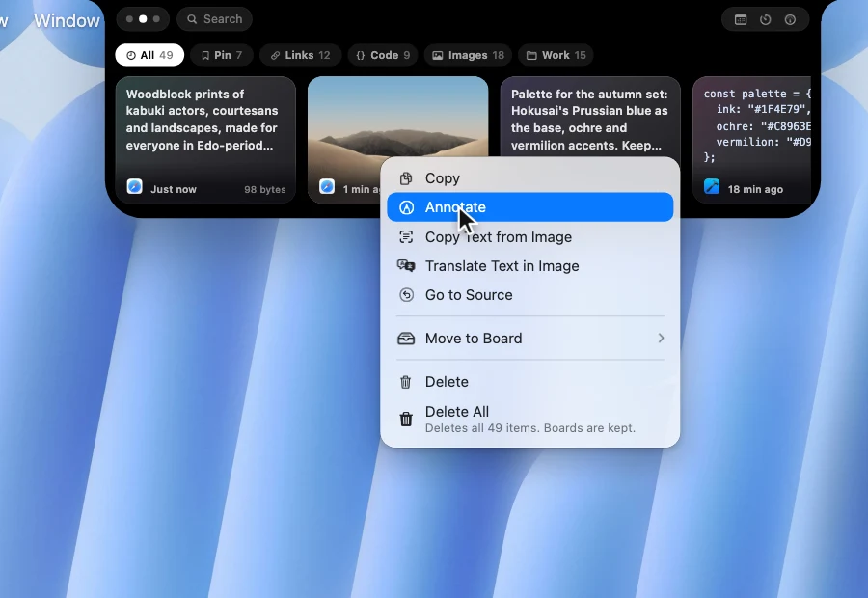The height and width of the screenshot is (598, 868).
Task: Choose Copy from the context menu
Action: [x=529, y=178]
